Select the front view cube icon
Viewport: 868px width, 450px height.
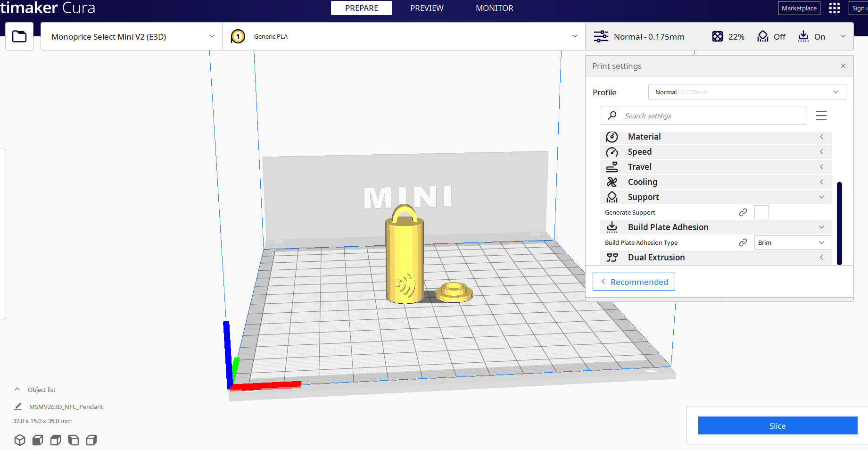click(38, 440)
